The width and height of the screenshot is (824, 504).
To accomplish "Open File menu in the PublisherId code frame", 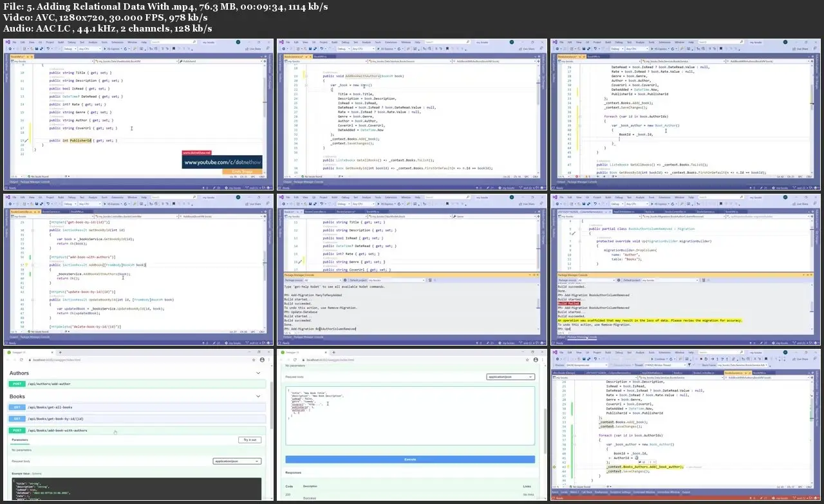I will (x=14, y=42).
